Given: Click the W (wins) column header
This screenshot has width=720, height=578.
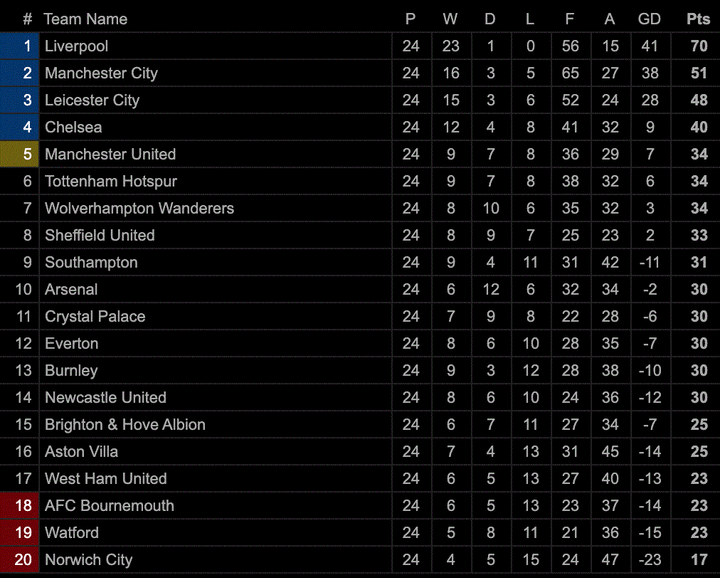Looking at the screenshot, I should click(450, 19).
